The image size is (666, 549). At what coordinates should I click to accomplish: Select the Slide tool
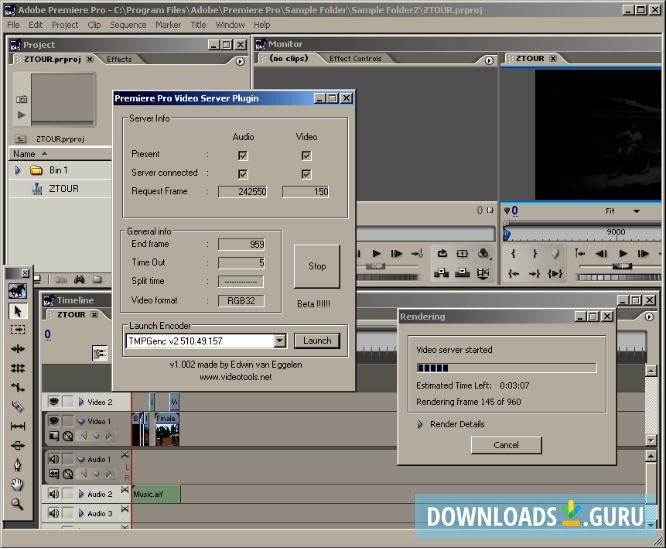point(17,445)
